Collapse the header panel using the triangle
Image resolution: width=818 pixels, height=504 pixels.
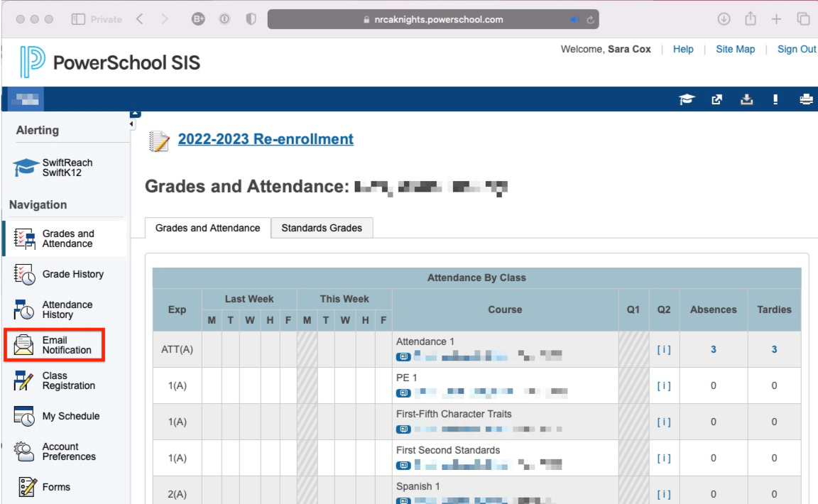[135, 112]
